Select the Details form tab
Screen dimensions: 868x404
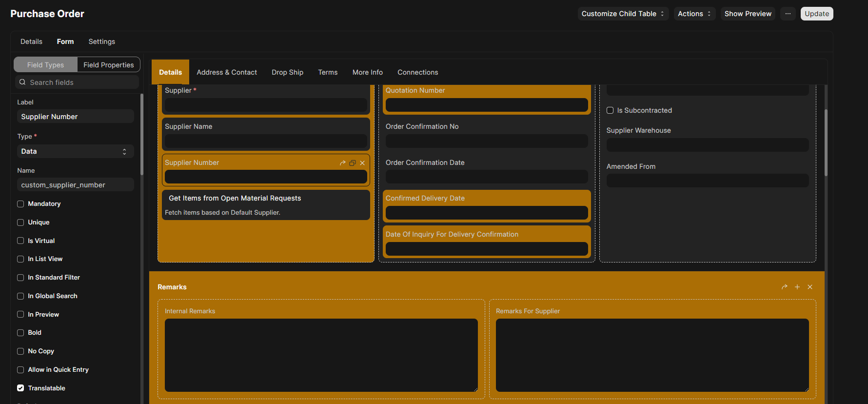[170, 72]
